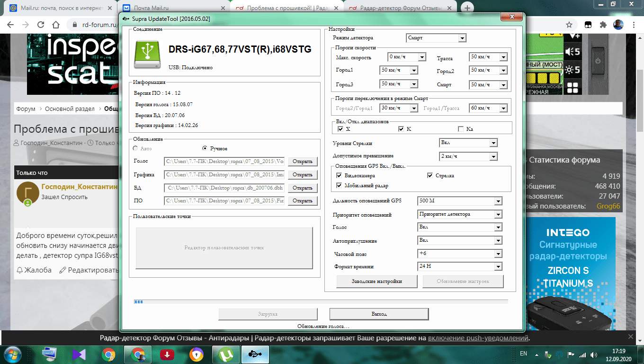Click the update progress bar
Viewport: 644px width, 364px height.
click(x=321, y=301)
